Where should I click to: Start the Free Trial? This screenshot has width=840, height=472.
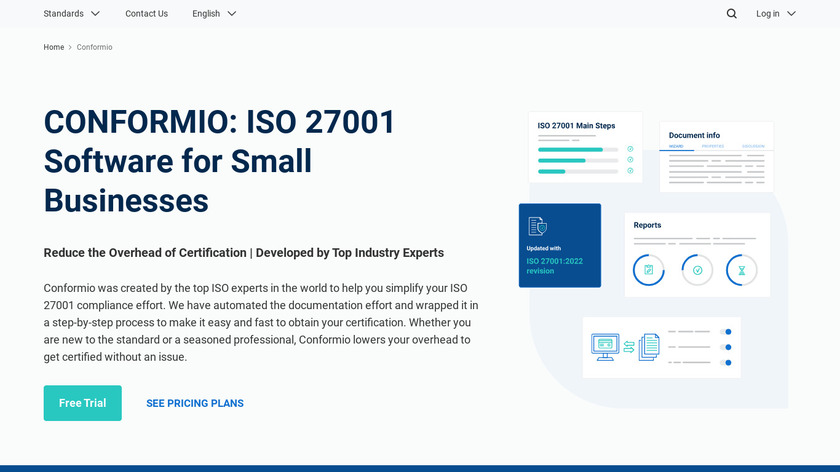pos(82,403)
